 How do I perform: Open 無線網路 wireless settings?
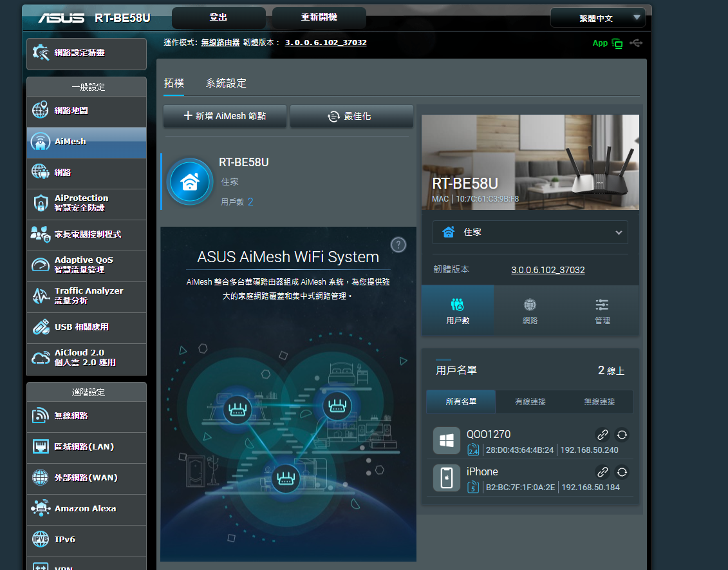point(86,416)
